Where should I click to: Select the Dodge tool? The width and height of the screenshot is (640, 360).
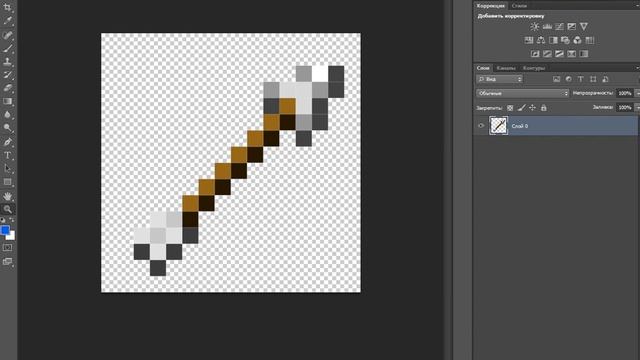(x=7, y=128)
